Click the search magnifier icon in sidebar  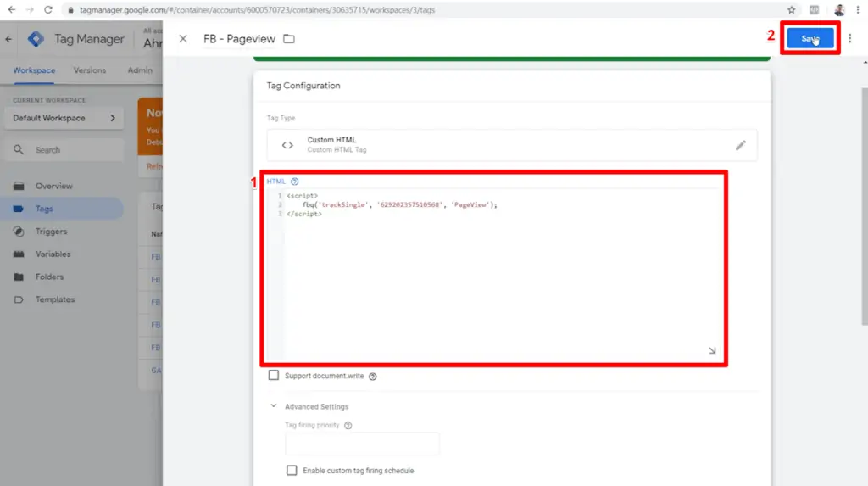[19, 149]
